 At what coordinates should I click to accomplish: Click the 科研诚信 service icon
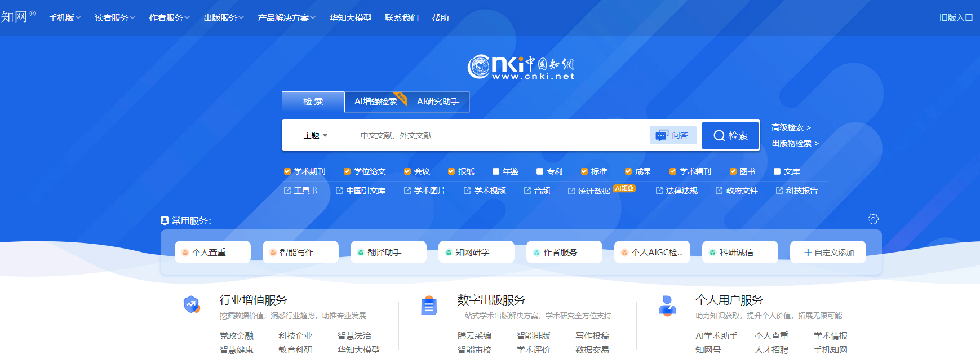coord(712,253)
